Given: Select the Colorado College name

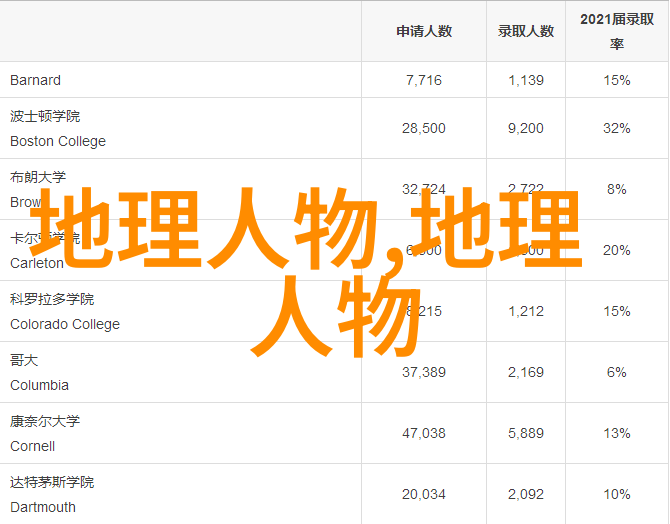Looking at the screenshot, I should coord(65,324).
